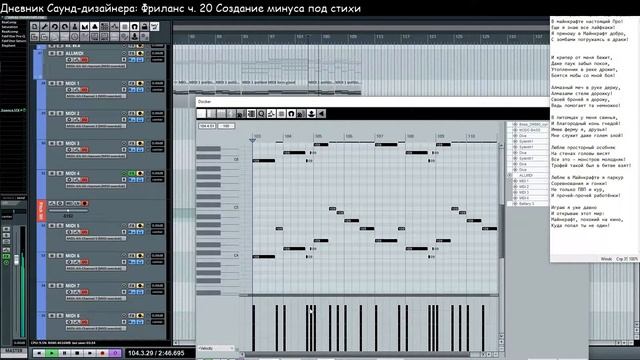Select MIDI 4 in the editor track list

(x=524, y=198)
